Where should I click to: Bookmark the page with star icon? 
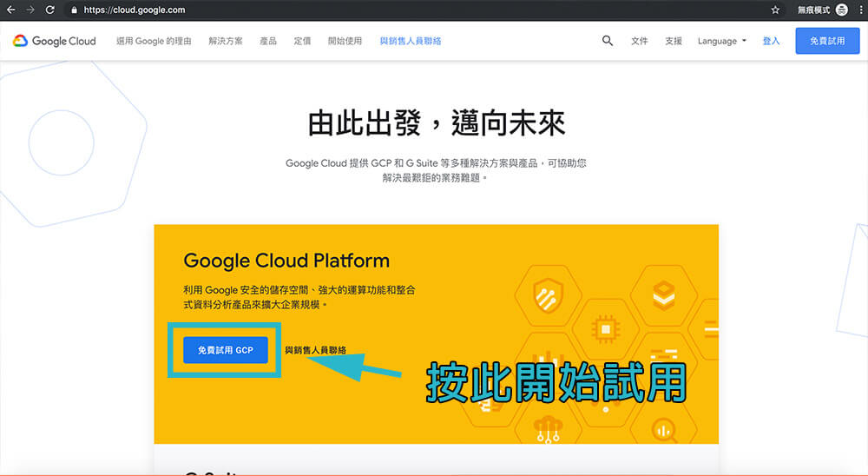(x=775, y=10)
